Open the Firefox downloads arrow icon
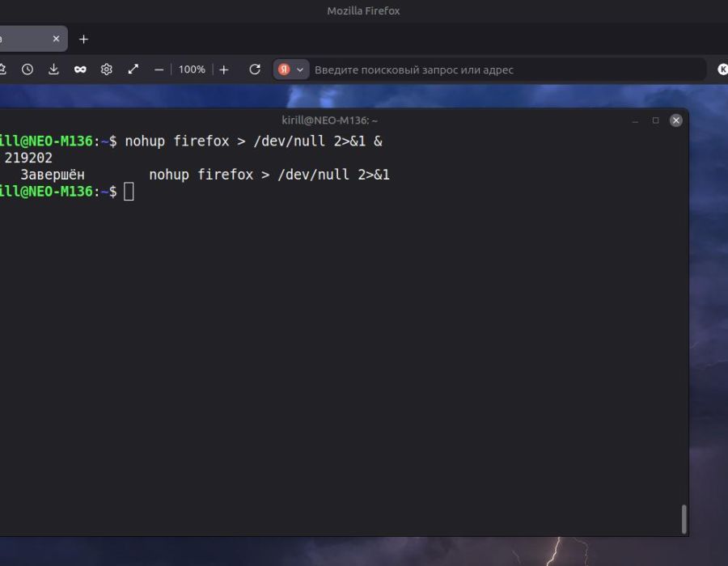Screen dimensions: 728x566 [x=54, y=70]
